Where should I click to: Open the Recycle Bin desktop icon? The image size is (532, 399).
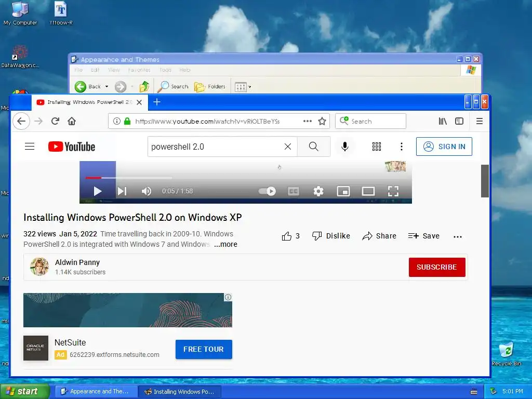click(x=507, y=354)
